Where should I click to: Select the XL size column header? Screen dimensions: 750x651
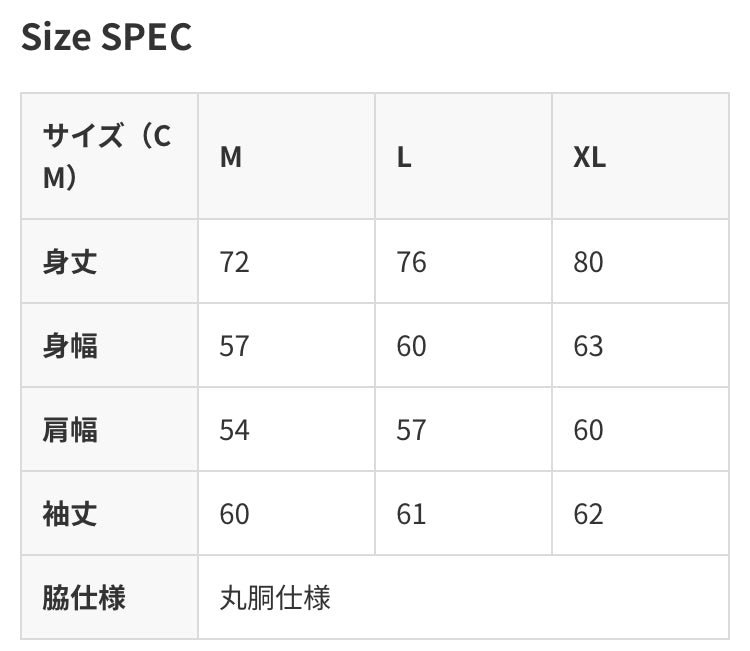589,158
